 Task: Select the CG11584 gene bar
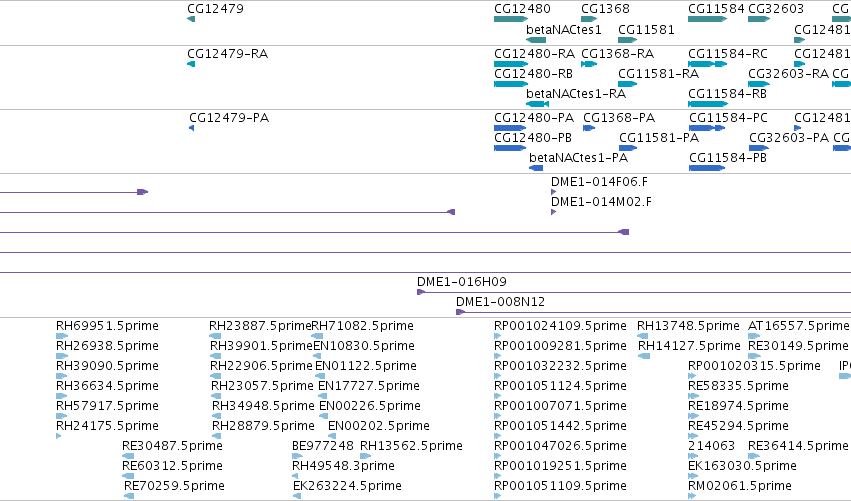pyautogui.click(x=708, y=20)
